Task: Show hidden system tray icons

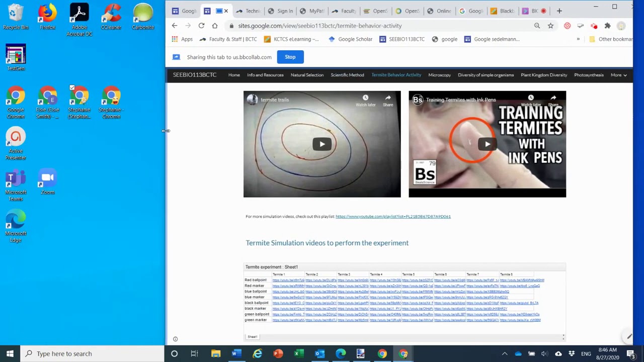Action: 505,353
